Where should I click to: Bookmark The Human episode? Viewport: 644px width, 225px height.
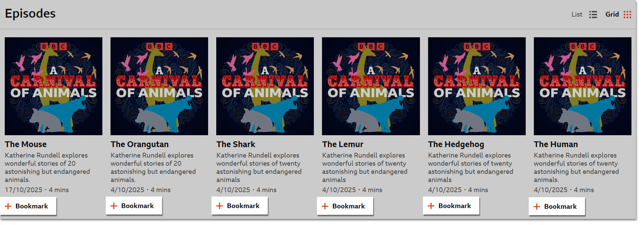point(557,206)
